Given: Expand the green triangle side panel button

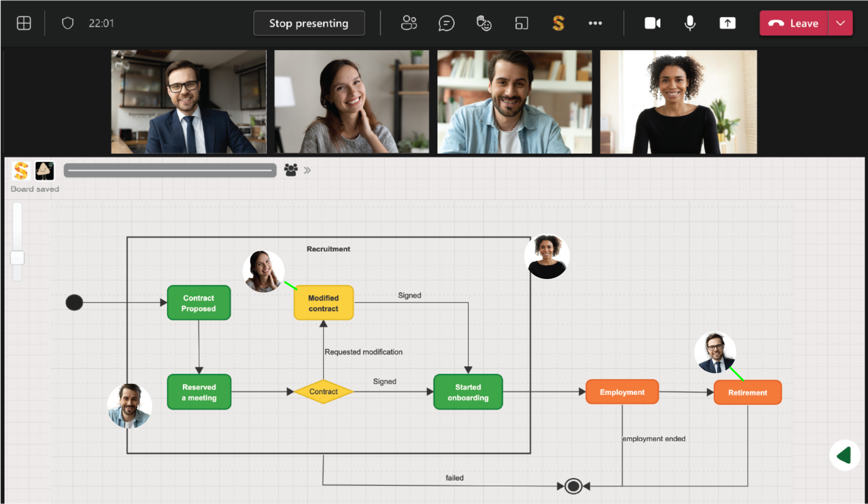Looking at the screenshot, I should click(x=845, y=455).
